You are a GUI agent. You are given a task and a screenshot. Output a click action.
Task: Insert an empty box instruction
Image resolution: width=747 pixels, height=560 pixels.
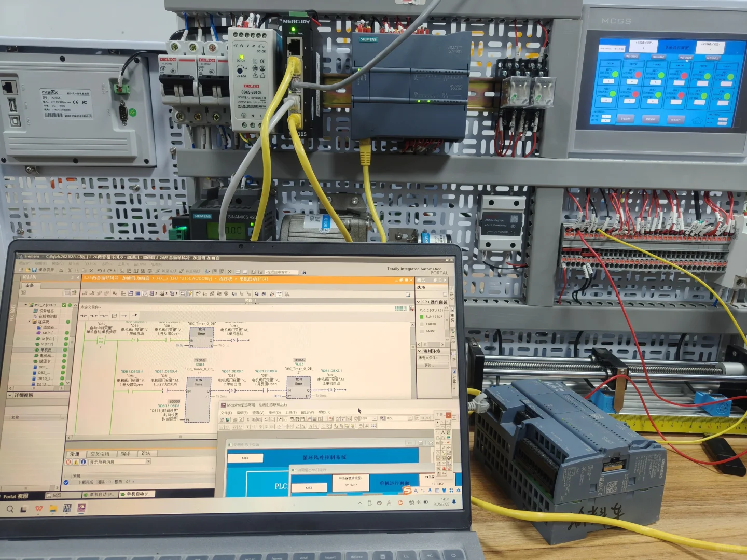point(114,315)
